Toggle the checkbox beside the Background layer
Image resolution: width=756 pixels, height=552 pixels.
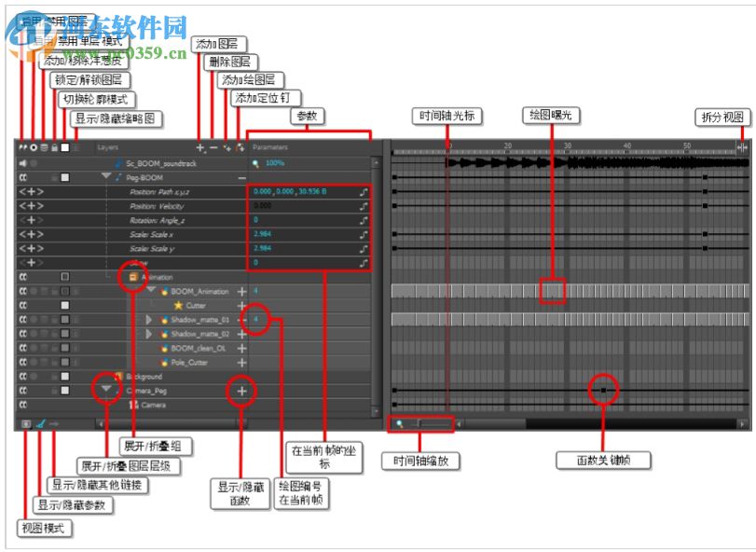pos(63,375)
